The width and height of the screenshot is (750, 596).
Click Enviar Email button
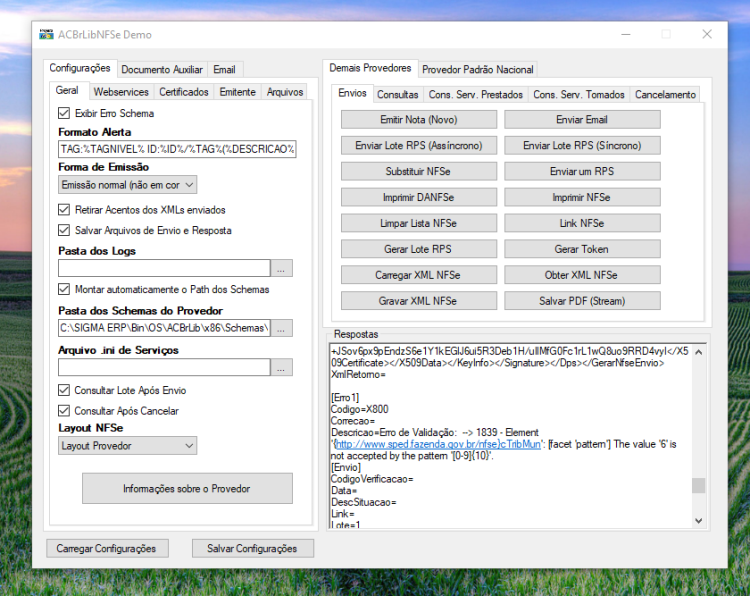pyautogui.click(x=582, y=120)
